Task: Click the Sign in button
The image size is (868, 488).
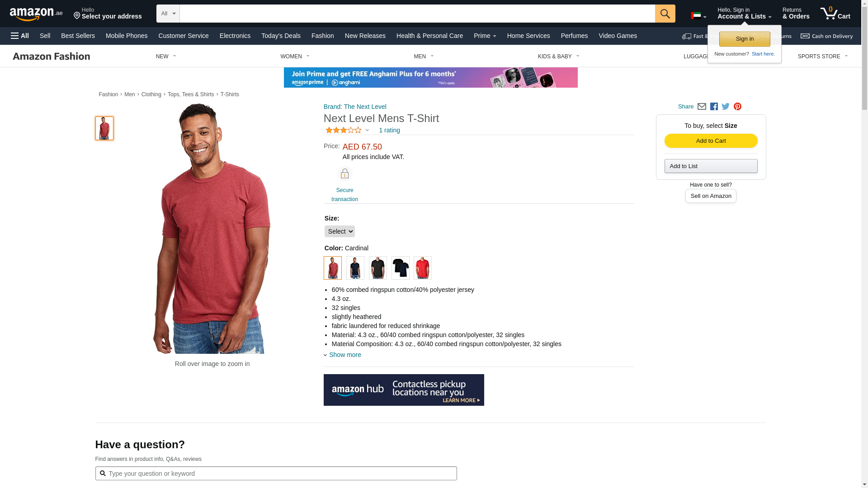Action: click(x=745, y=39)
